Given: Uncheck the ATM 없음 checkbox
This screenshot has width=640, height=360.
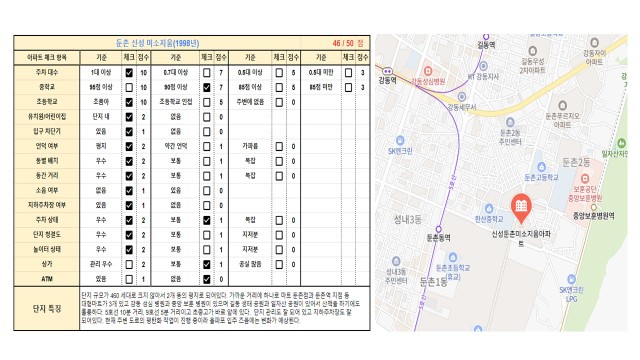Looking at the screenshot, I should click(x=207, y=279).
